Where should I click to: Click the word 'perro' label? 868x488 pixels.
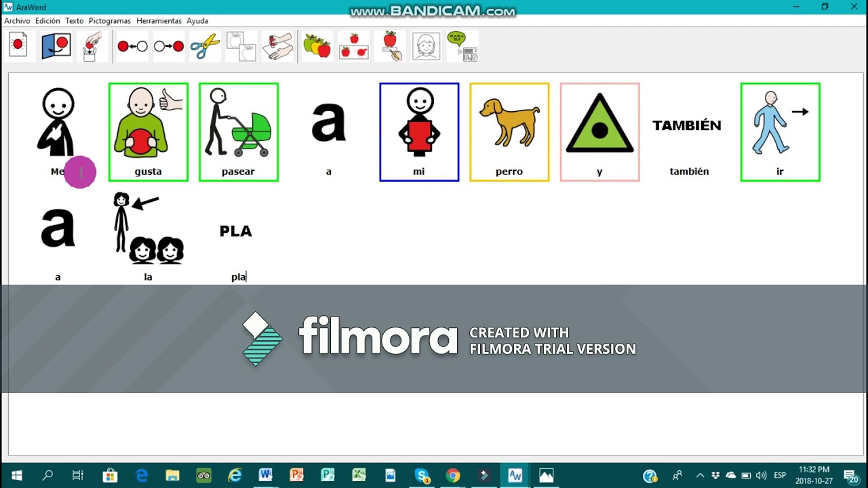pyautogui.click(x=509, y=171)
